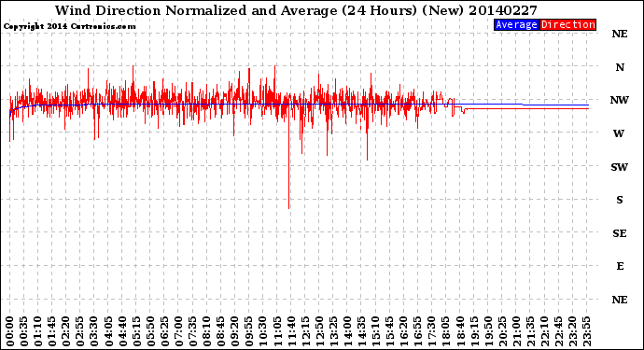
Task: Click the 08:45 time axis label
Action: click(221, 331)
